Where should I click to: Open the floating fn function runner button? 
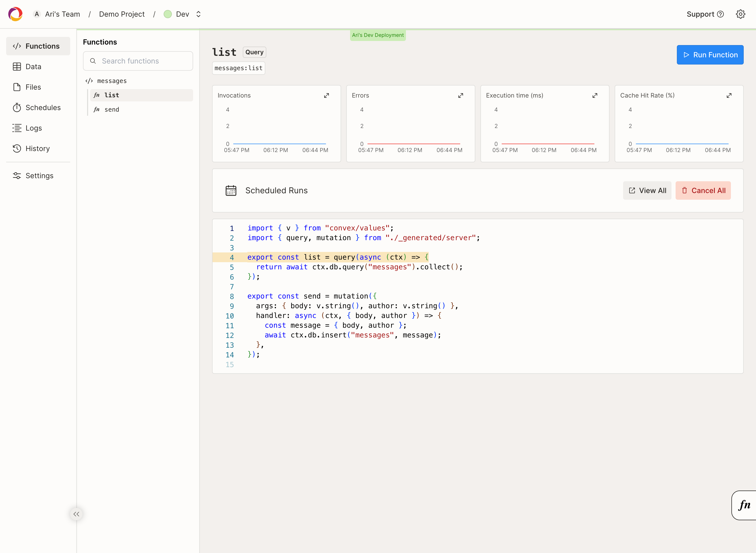744,505
